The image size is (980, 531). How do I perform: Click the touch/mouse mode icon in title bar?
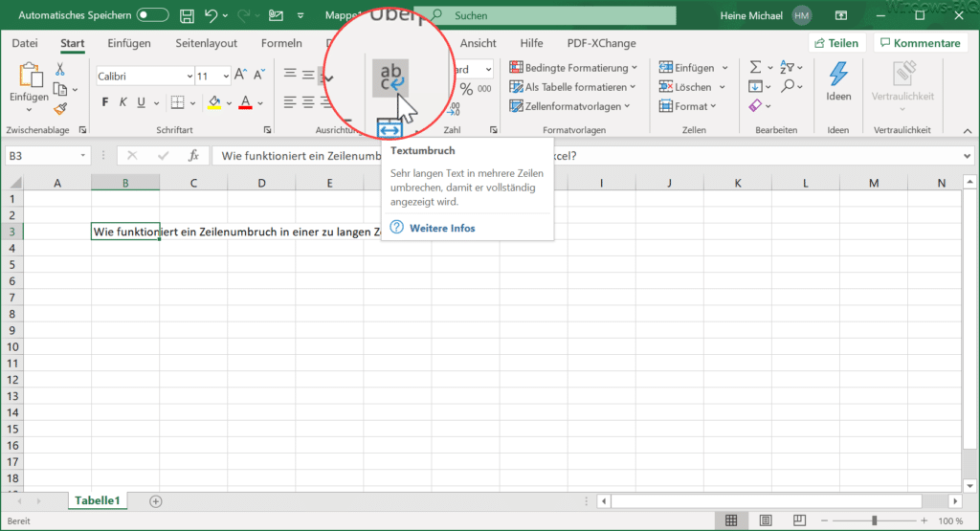(x=276, y=15)
